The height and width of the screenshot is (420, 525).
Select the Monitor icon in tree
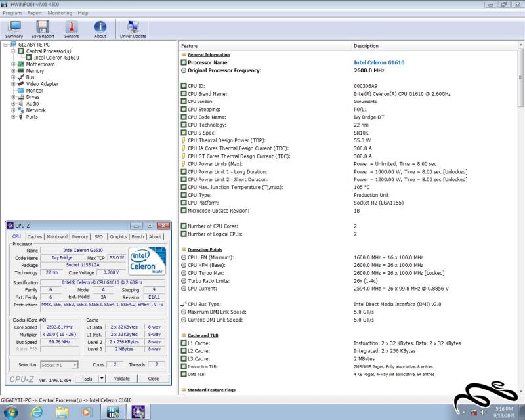(x=20, y=91)
